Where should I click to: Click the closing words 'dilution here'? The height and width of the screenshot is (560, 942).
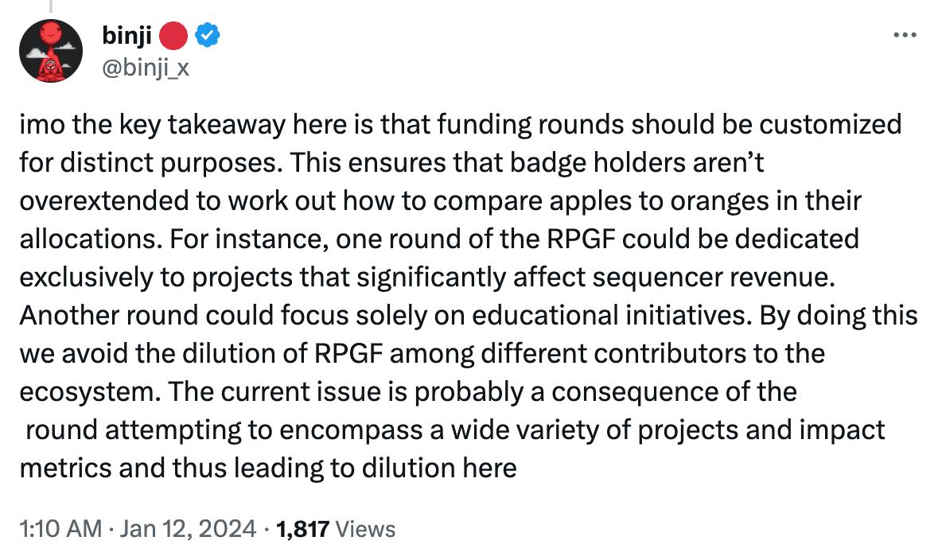pos(439,468)
